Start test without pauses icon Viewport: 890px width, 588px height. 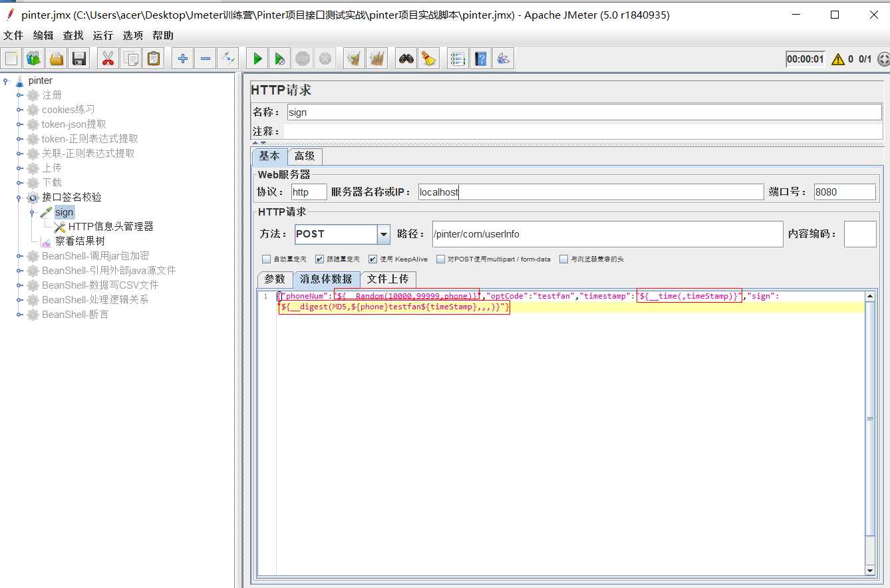pyautogui.click(x=280, y=59)
